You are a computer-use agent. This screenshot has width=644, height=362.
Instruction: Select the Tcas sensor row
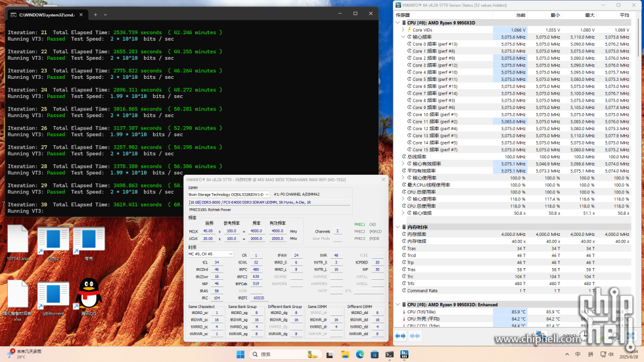point(513,248)
